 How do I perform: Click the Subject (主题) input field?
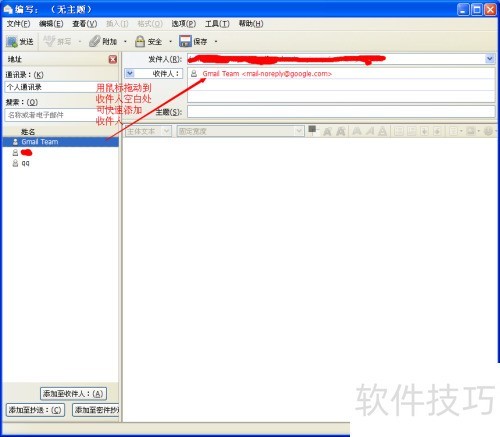[x=341, y=112]
